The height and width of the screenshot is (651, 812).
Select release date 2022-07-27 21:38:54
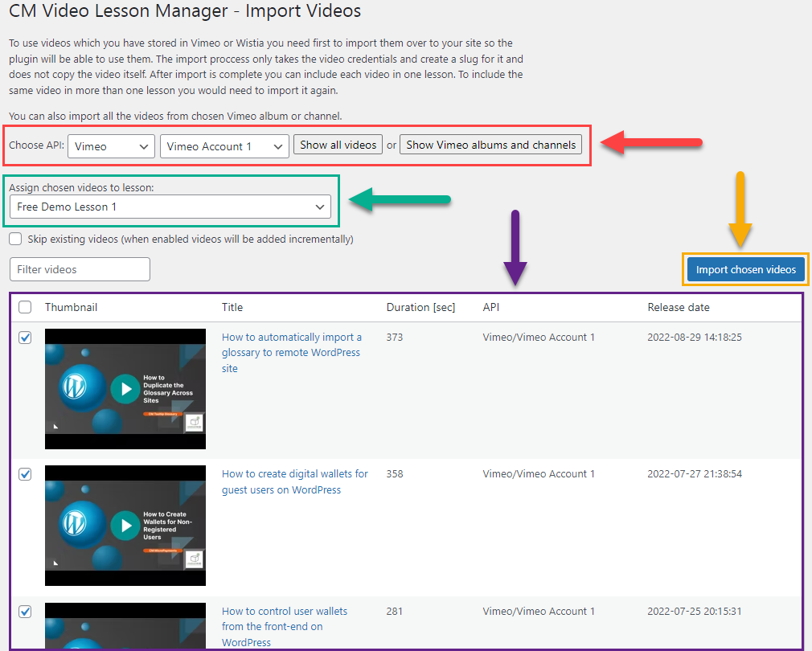coord(695,473)
